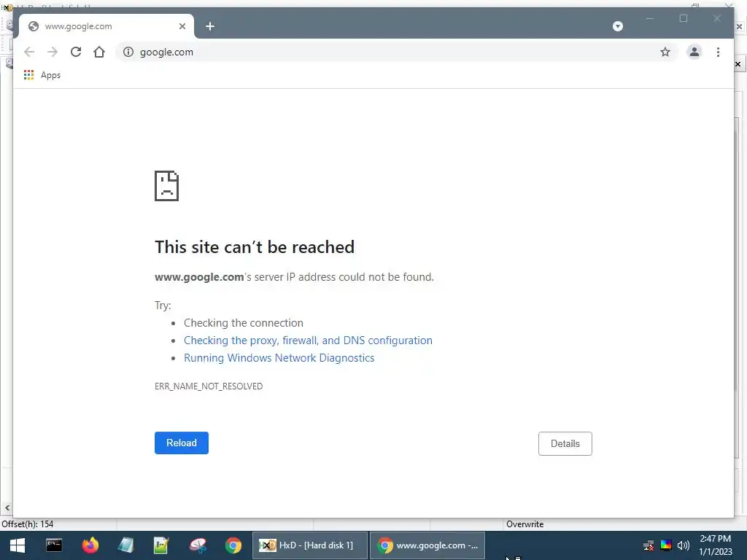This screenshot has height=560, width=747.
Task: Minimize the Chrome window
Action: pyautogui.click(x=650, y=18)
